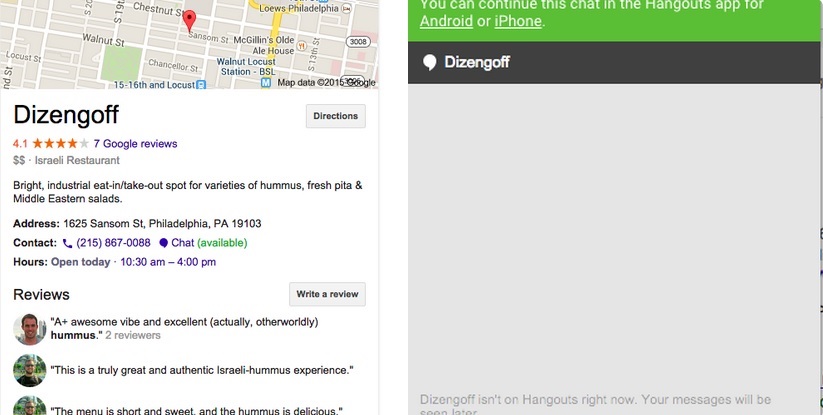
Task: Click the Dizengoff title heading
Action: 66,115
